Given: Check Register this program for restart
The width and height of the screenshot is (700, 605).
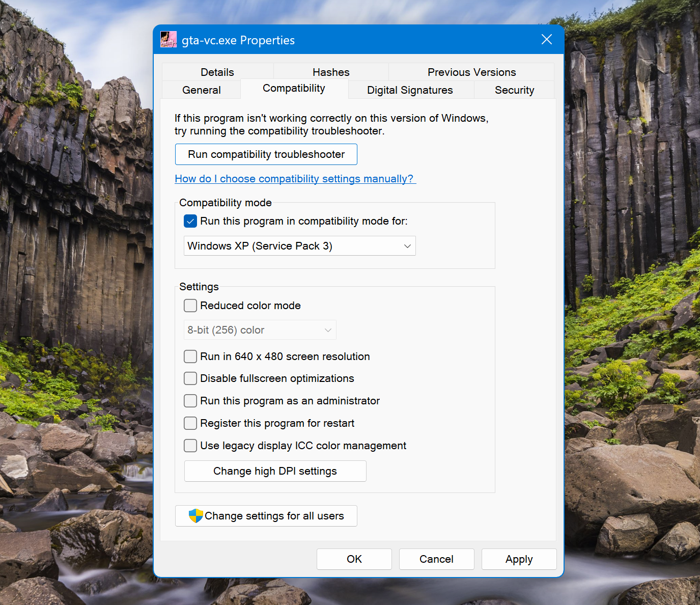Looking at the screenshot, I should point(190,423).
